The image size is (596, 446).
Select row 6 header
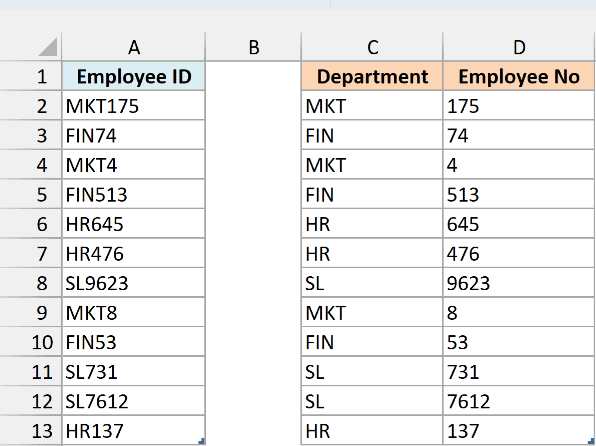[30, 224]
